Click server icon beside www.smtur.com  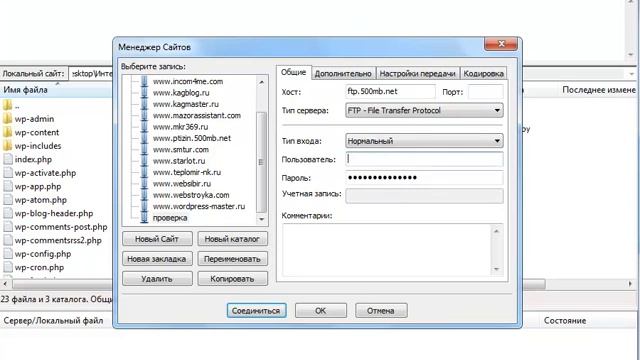[144, 149]
